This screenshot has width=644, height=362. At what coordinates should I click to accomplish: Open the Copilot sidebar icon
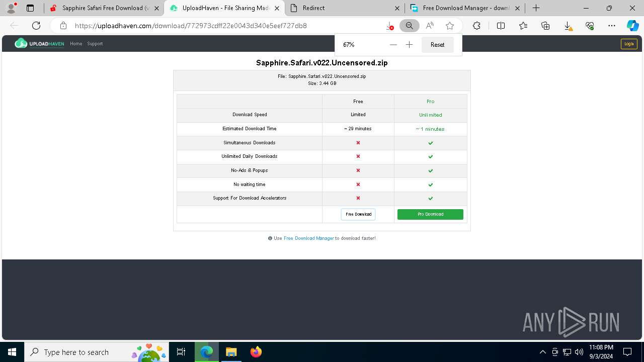[632, 26]
